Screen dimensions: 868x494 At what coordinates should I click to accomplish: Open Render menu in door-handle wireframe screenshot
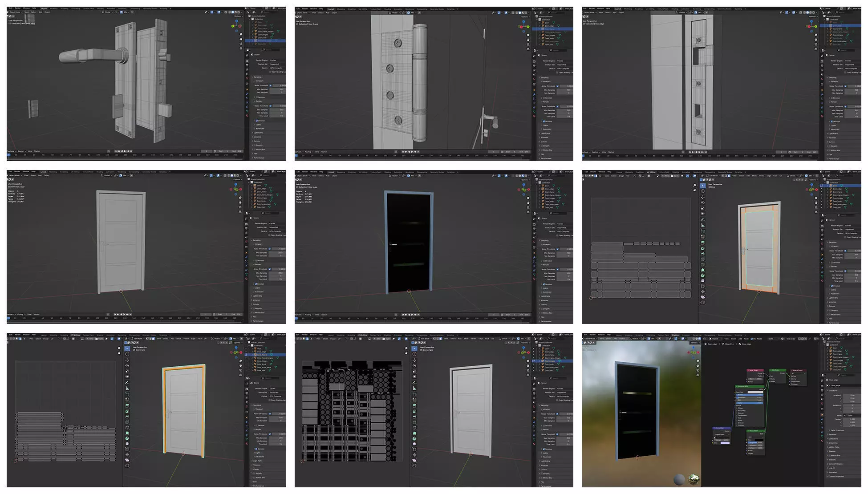18,8
